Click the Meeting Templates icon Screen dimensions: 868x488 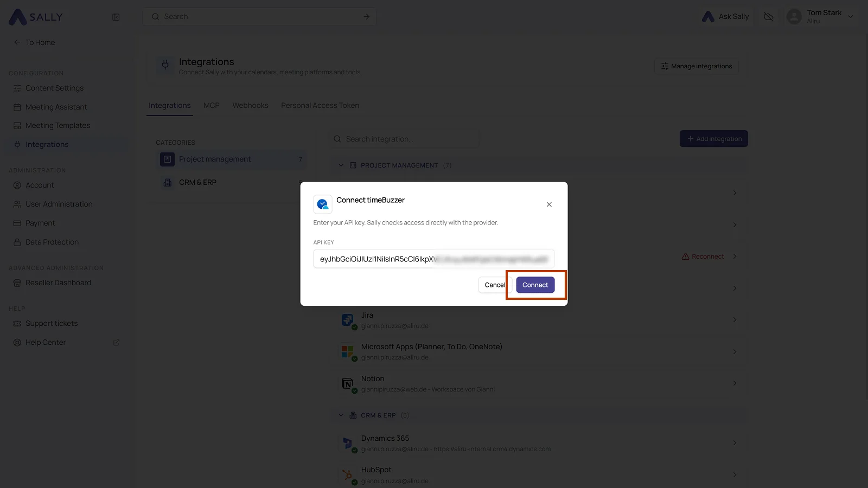17,125
